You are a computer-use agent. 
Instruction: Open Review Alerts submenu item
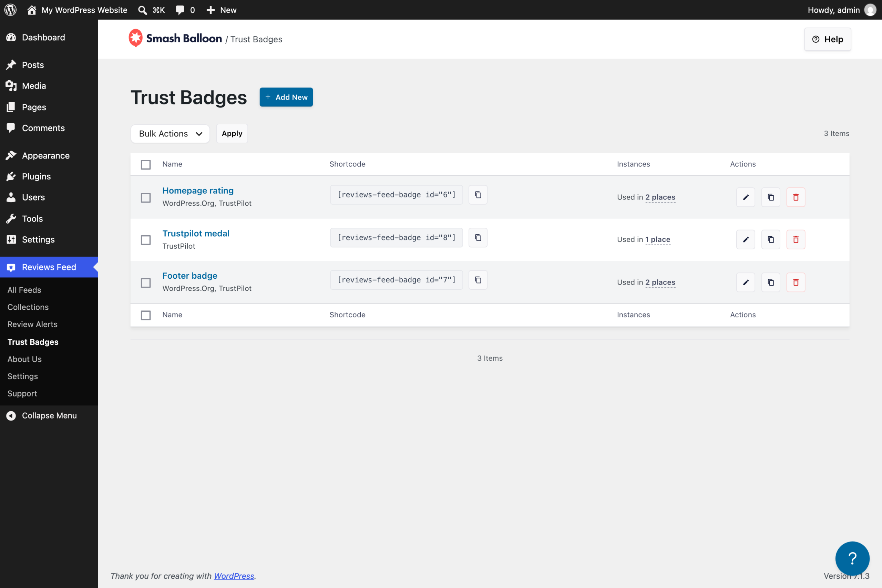(33, 324)
